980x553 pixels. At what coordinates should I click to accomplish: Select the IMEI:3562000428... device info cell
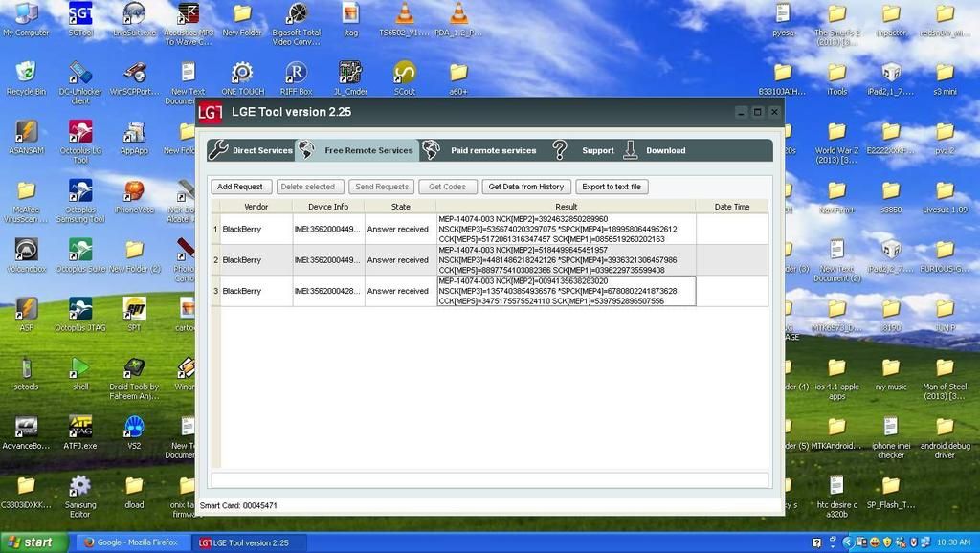(329, 291)
